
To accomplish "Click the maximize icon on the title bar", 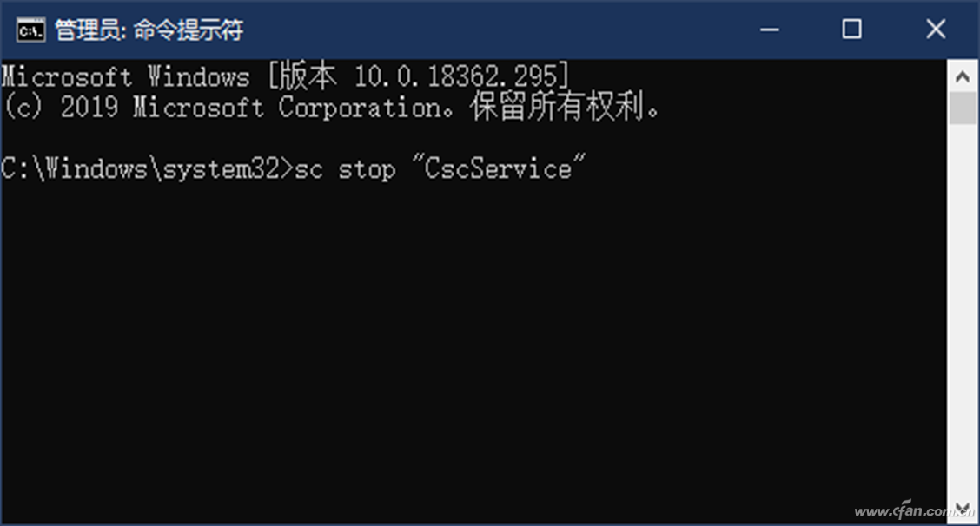I will (850, 29).
